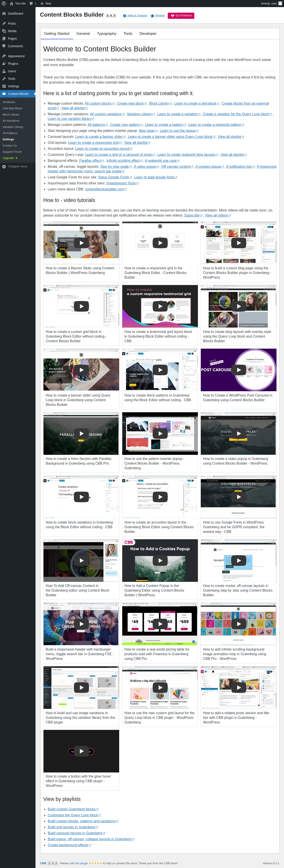Open Support Forum submenu item

pyautogui.click(x=12, y=152)
